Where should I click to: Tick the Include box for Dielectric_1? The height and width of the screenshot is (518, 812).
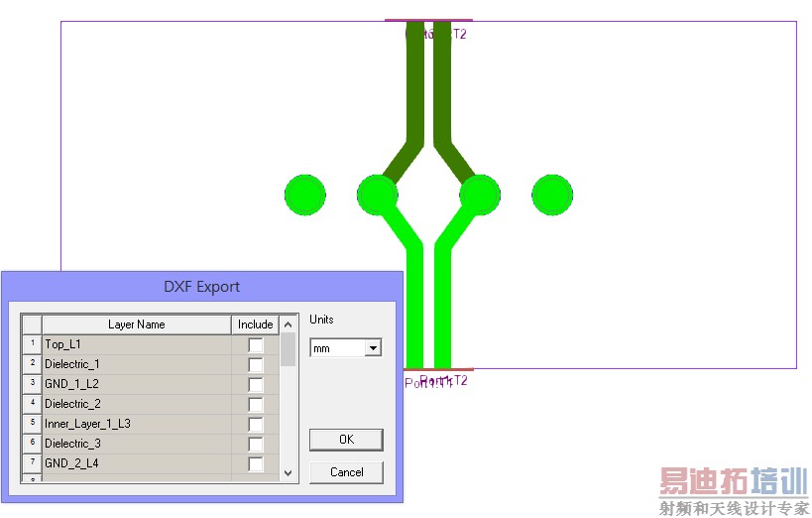click(256, 364)
